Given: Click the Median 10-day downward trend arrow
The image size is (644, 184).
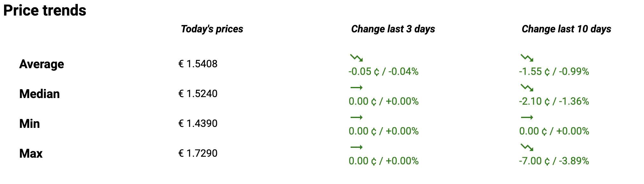Looking at the screenshot, I should pos(527,88).
